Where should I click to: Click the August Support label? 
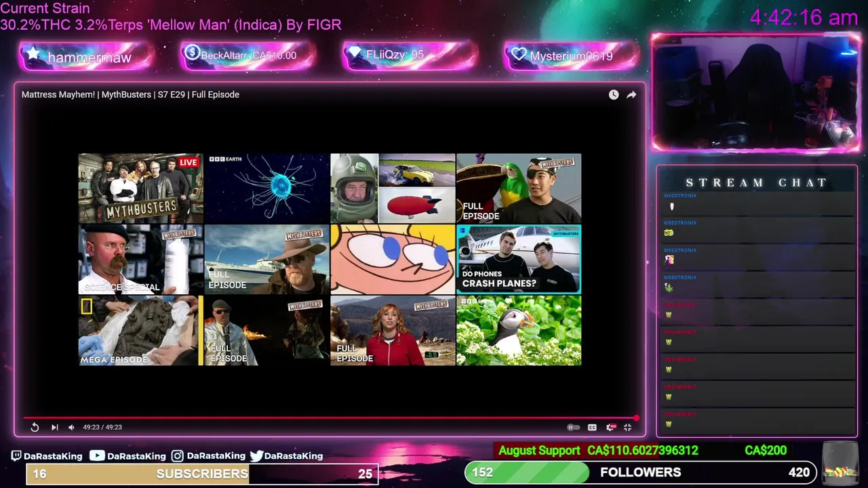539,451
